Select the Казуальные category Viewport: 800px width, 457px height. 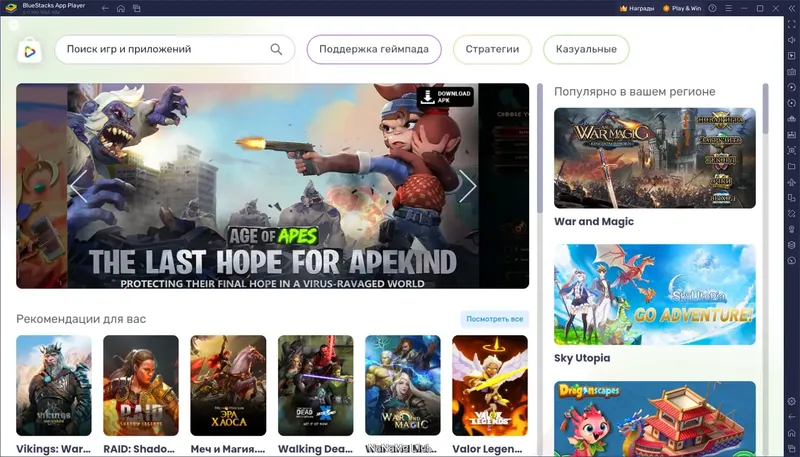[x=586, y=49]
